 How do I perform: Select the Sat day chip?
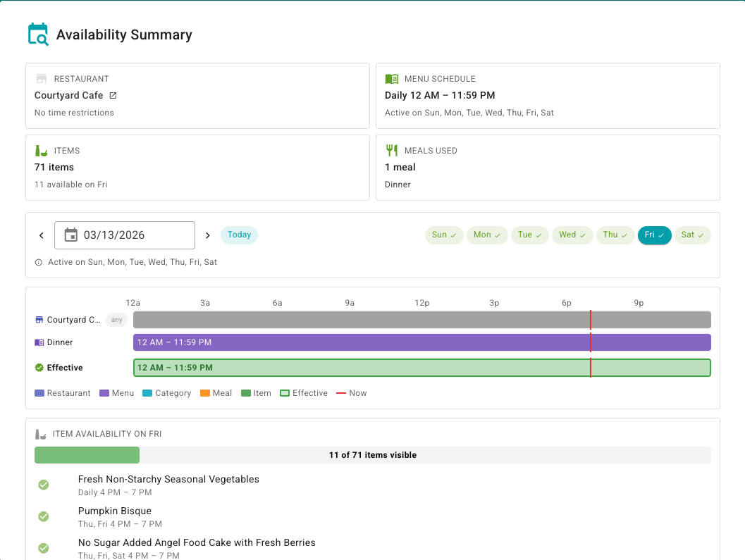pos(692,235)
